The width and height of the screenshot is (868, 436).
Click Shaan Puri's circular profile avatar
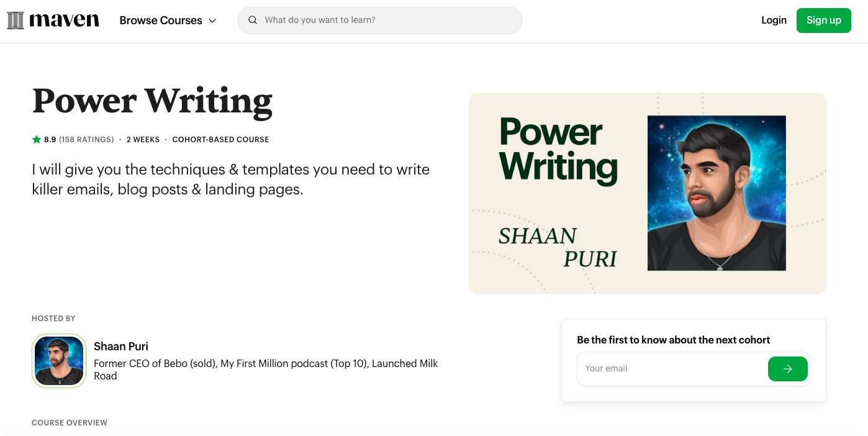(x=59, y=360)
